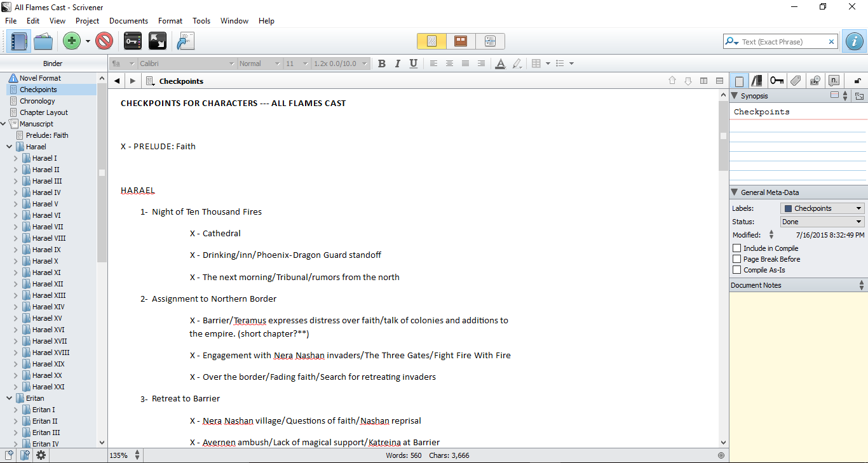Switch to Corkboard view mode
868x463 pixels.
[461, 41]
